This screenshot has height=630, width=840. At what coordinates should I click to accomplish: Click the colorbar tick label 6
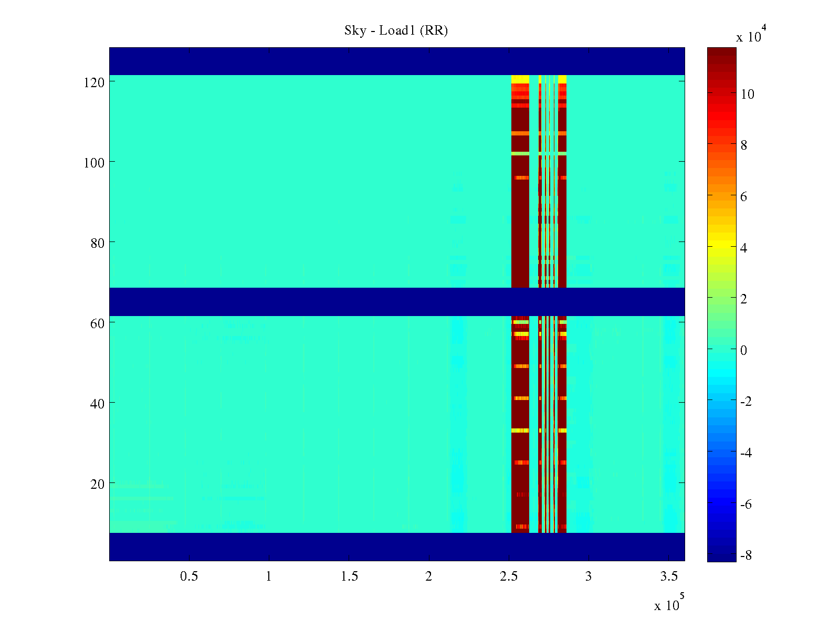point(743,196)
